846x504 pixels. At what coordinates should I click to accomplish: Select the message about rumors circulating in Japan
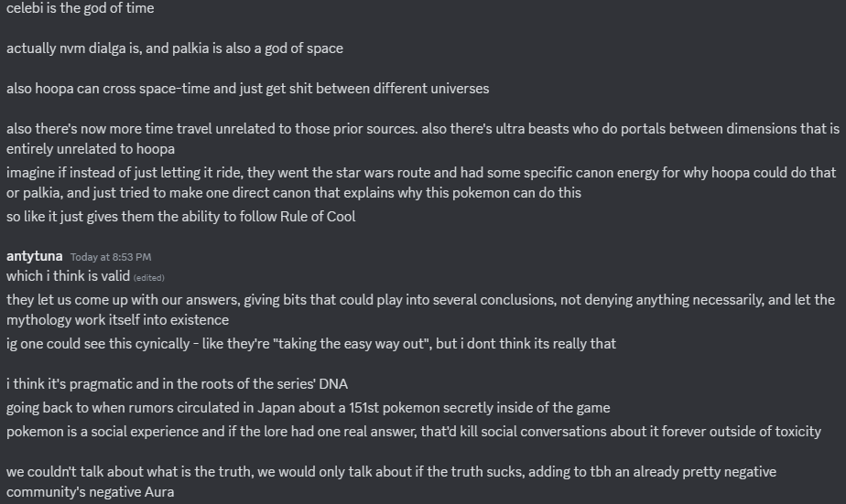coord(308,408)
